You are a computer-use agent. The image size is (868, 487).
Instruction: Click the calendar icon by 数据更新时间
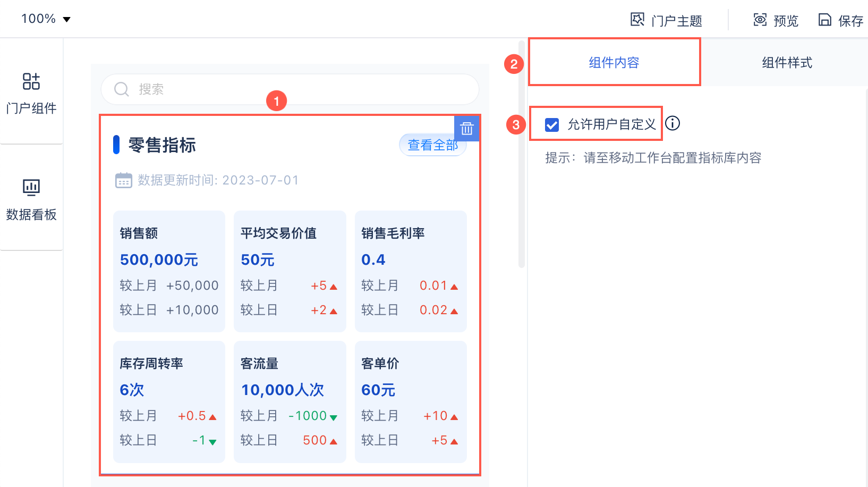124,180
